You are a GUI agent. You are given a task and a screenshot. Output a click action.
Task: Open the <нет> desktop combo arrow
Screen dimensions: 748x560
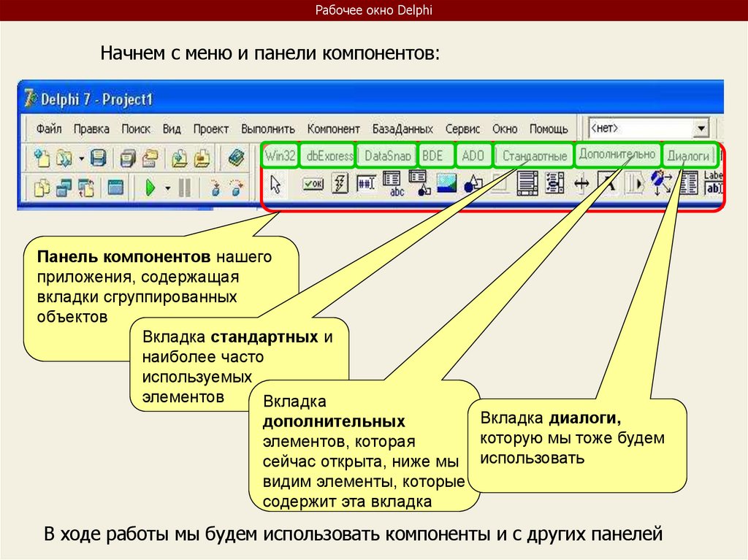(701, 128)
